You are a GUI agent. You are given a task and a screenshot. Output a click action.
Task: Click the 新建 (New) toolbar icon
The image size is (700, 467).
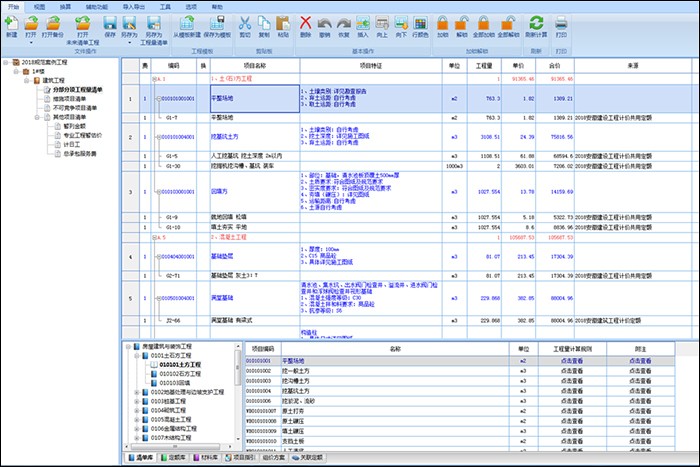coord(11,24)
